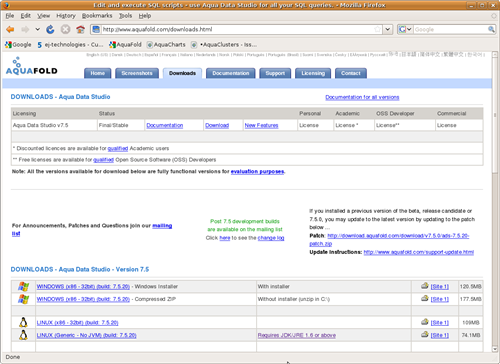The image size is (500, 364).
Task: Click download icon in 109MB row
Action: [424, 322]
